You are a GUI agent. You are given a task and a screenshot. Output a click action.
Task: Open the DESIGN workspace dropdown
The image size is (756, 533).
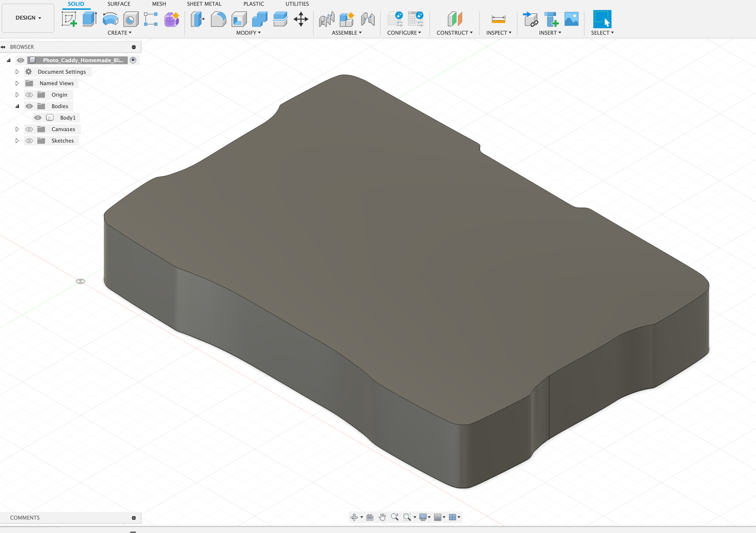pos(28,18)
